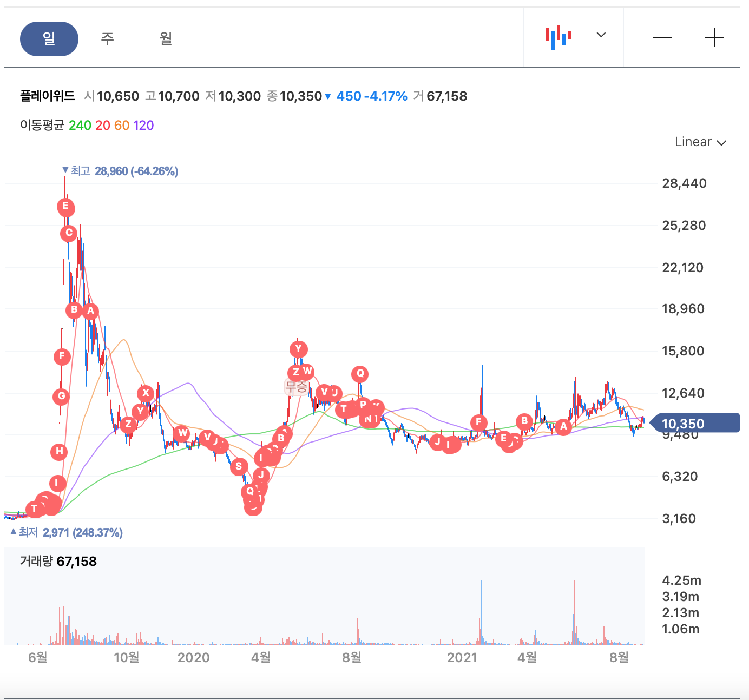Expand the chart type dropdown chevron
This screenshot has height=700, width=749.
coord(601,35)
